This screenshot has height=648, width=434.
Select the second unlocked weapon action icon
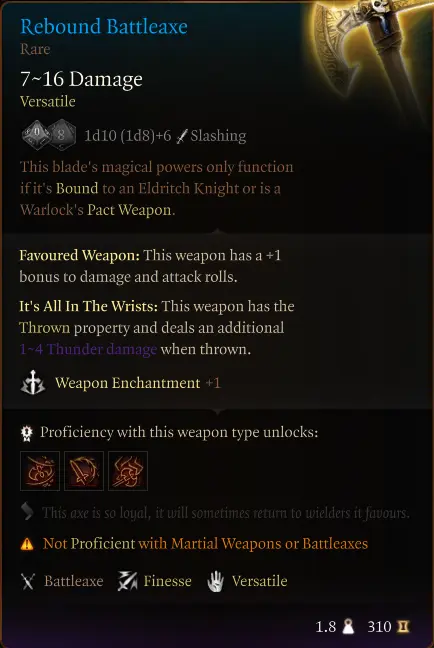point(84,471)
